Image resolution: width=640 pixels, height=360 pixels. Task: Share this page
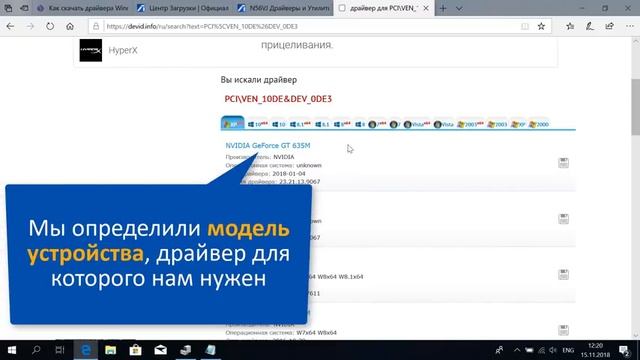point(609,26)
